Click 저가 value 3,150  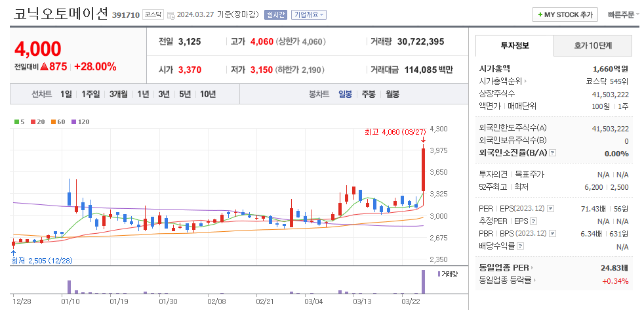262,70
